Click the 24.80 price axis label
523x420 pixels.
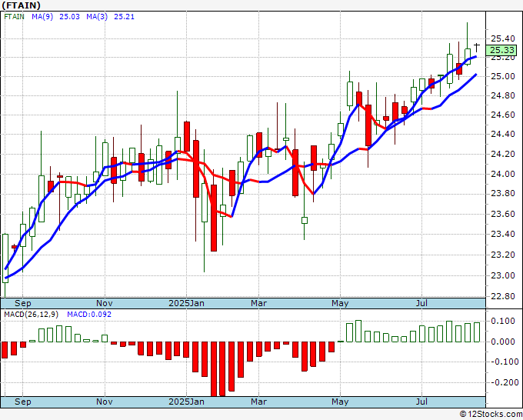click(x=503, y=95)
